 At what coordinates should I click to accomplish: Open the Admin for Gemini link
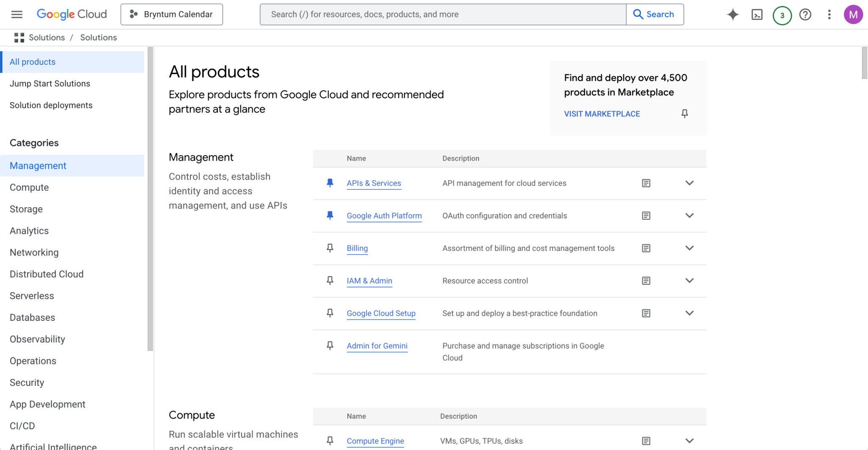(377, 346)
